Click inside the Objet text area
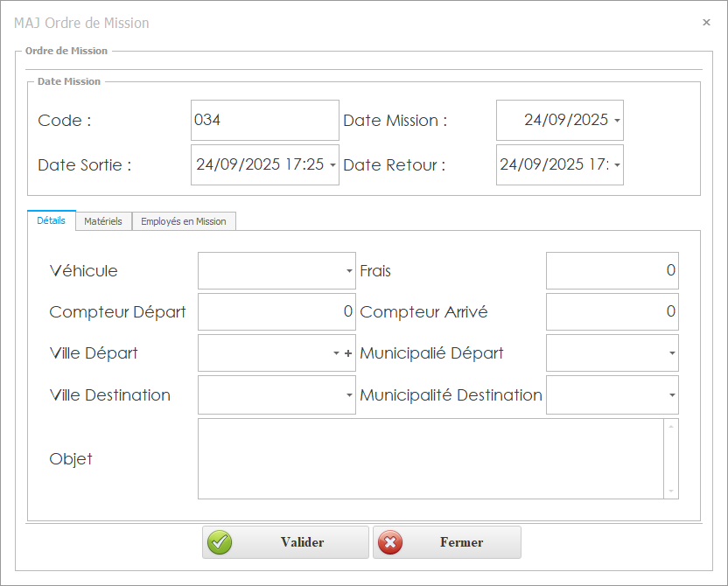 coord(429,458)
